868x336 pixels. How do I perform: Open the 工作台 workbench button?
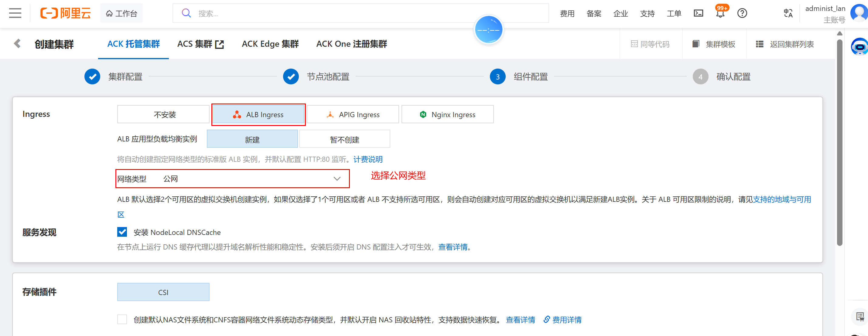[121, 13]
